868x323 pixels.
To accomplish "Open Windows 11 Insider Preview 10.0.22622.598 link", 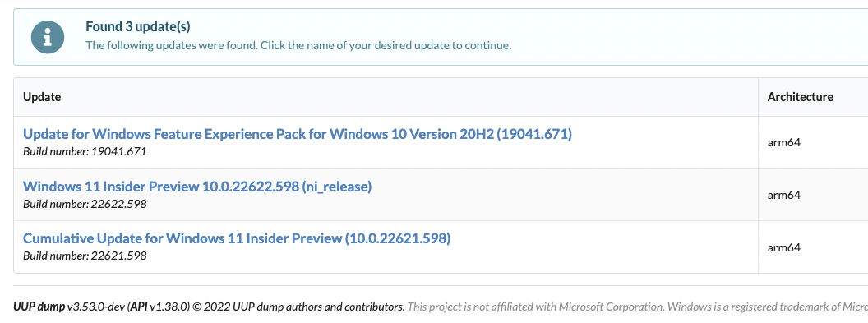I will tap(197, 187).
